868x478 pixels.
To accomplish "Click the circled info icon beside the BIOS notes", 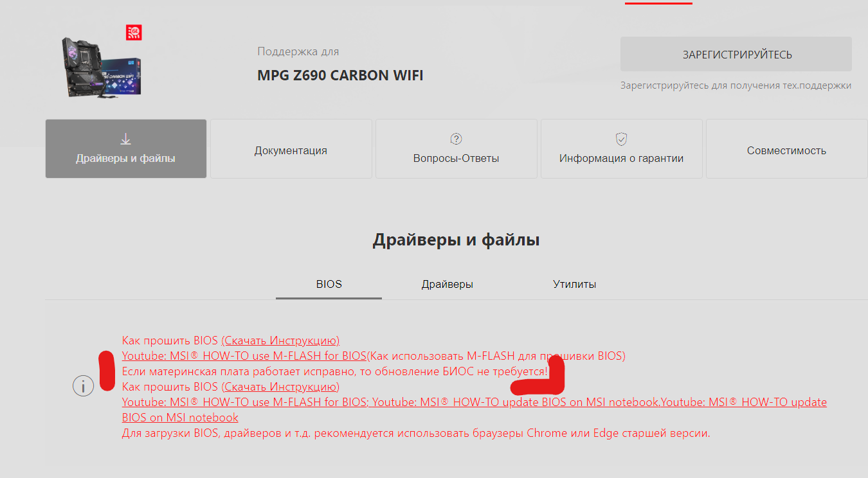I will 84,386.
